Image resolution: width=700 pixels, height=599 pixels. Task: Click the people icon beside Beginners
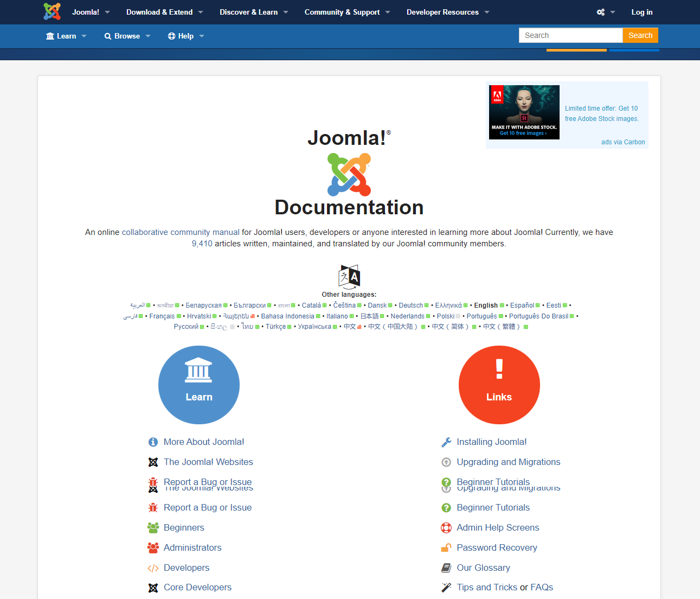(x=153, y=528)
